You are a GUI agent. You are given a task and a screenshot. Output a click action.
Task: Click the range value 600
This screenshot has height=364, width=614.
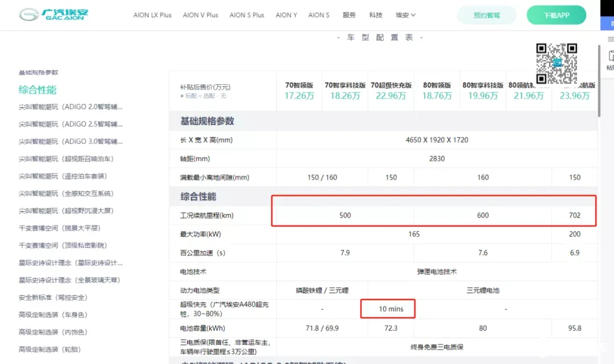click(x=483, y=215)
